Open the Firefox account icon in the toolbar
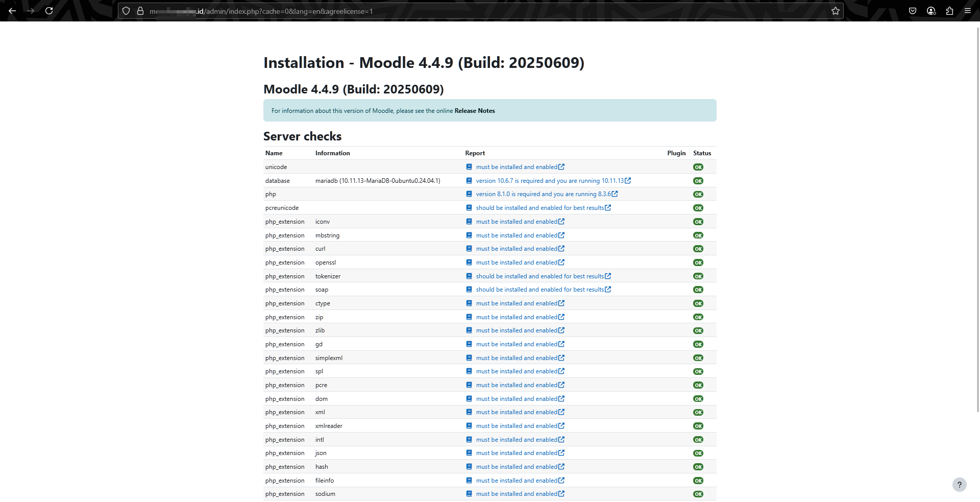 coord(931,11)
